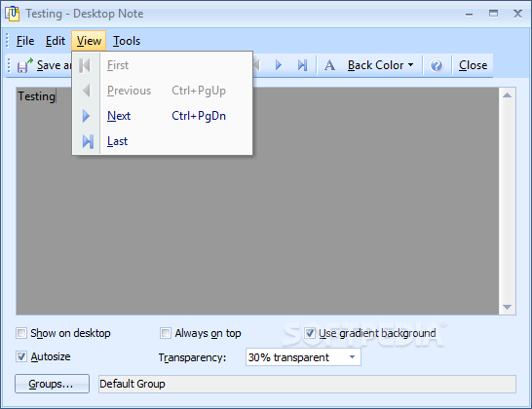Viewport: 532px width, 409px height.
Task: Close the window with the X button
Action: coord(517,14)
